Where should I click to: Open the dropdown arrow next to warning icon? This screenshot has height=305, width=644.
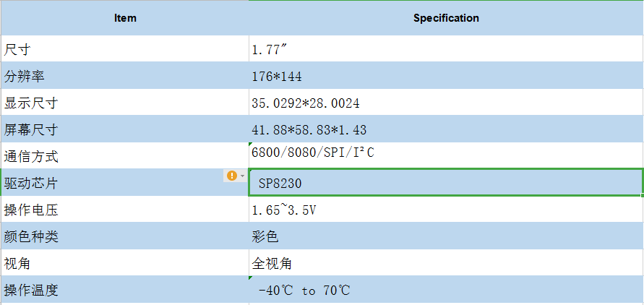[x=242, y=176]
